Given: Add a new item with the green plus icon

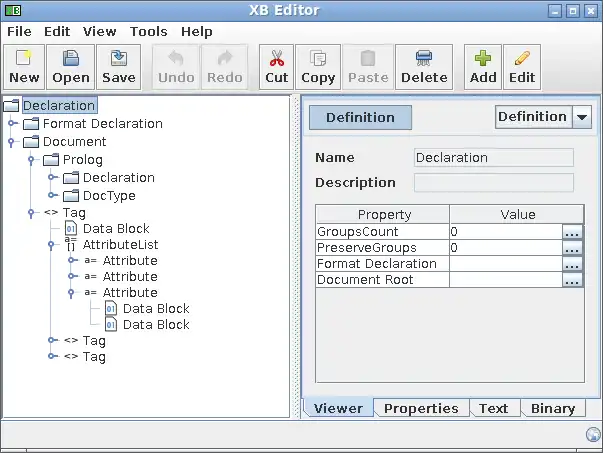Looking at the screenshot, I should pos(483,66).
